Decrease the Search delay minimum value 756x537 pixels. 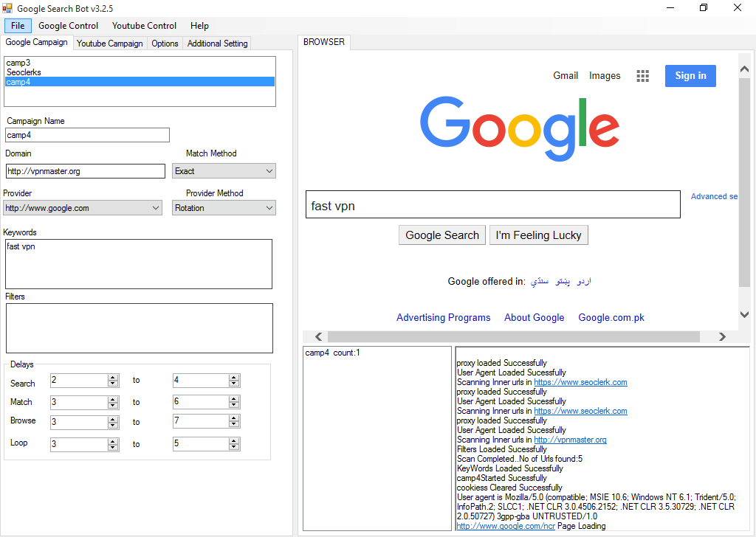pos(113,384)
